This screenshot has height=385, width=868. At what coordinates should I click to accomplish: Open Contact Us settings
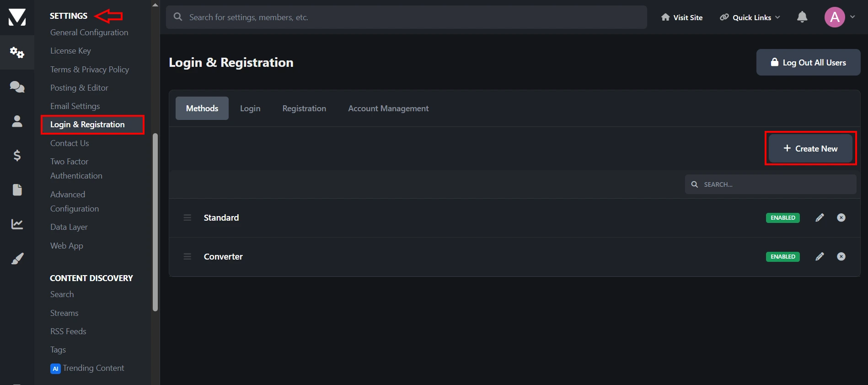[x=70, y=143]
